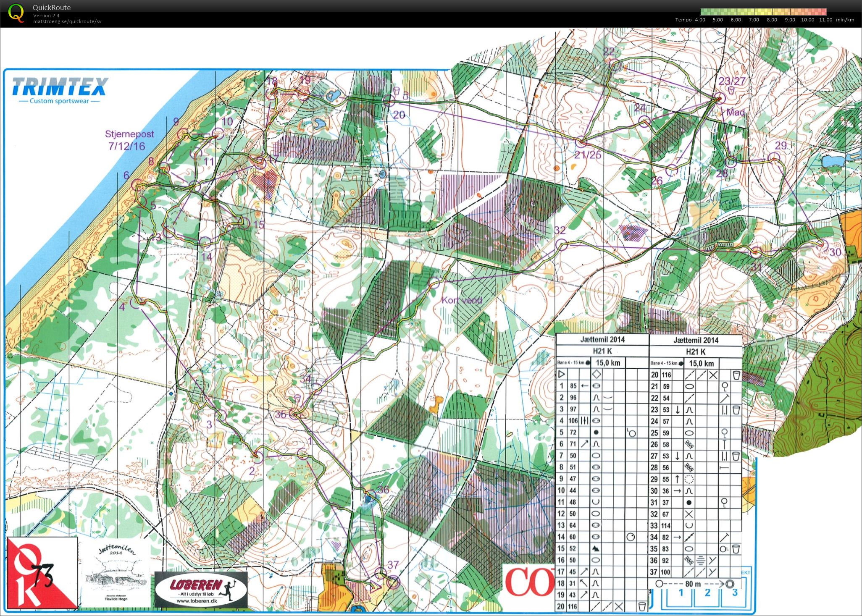This screenshot has height=616, width=862.
Task: Click the left Jættemil 2014 table header
Action: (x=602, y=340)
